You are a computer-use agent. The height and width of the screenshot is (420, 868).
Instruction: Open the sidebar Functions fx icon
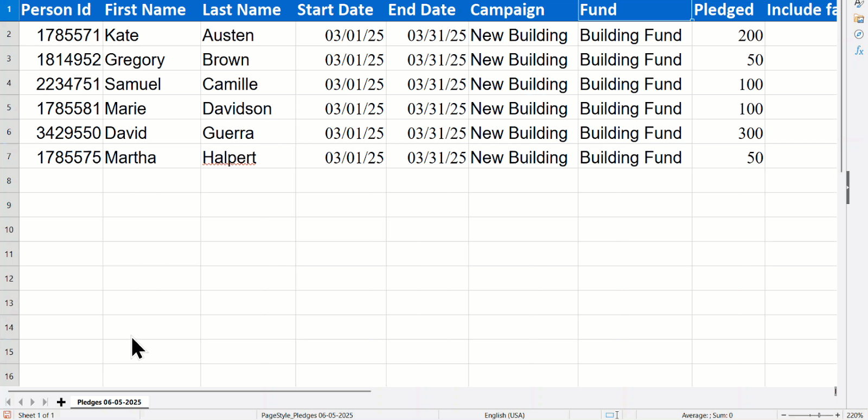(x=859, y=50)
